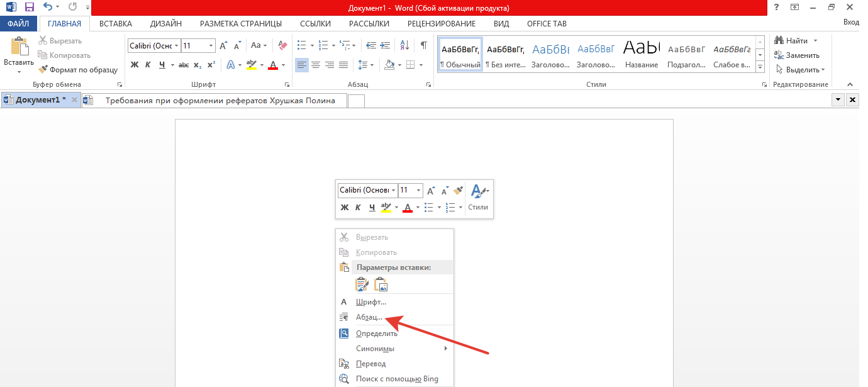Screen dimensions: 868x387
Task: Select the bulleted list icon in ribbon
Action: click(x=301, y=46)
